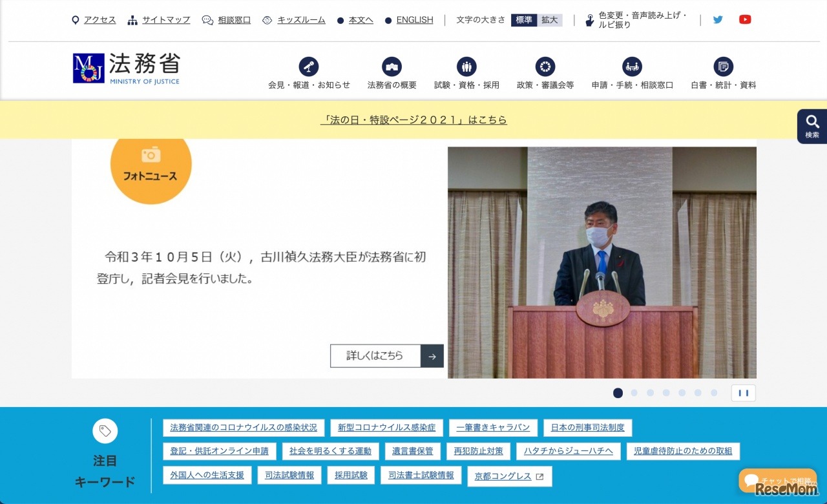This screenshot has height=504, width=827.
Task: Click the 相談窓口 speech-bubble icon
Action: tap(207, 19)
